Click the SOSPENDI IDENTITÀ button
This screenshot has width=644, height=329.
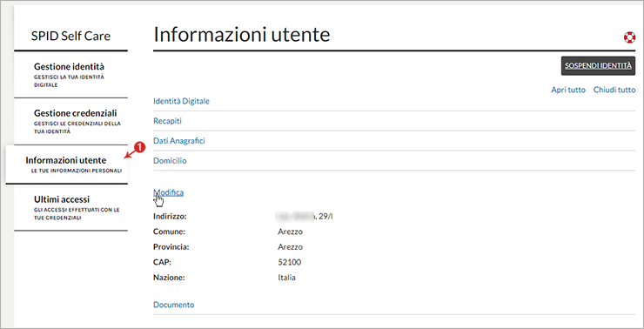(598, 66)
